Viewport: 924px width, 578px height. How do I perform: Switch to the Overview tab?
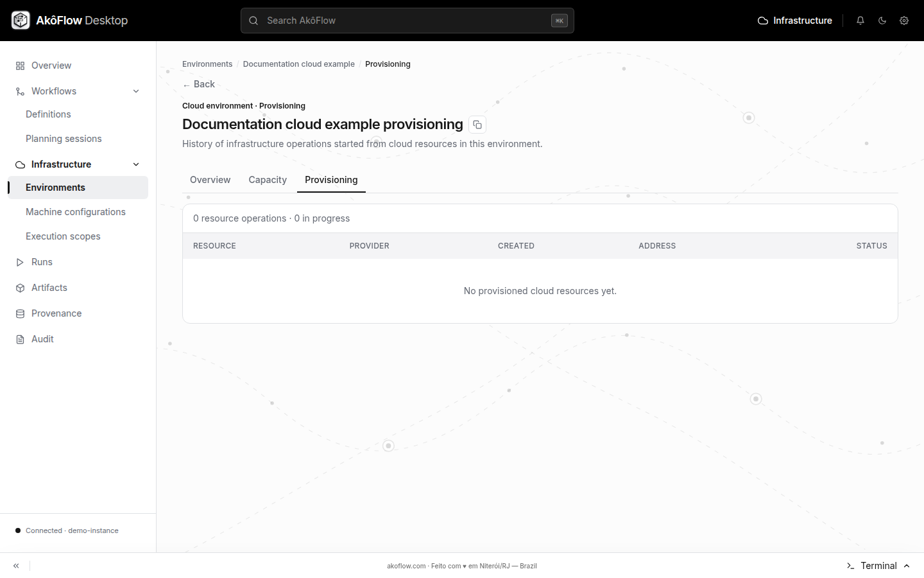[x=210, y=180]
